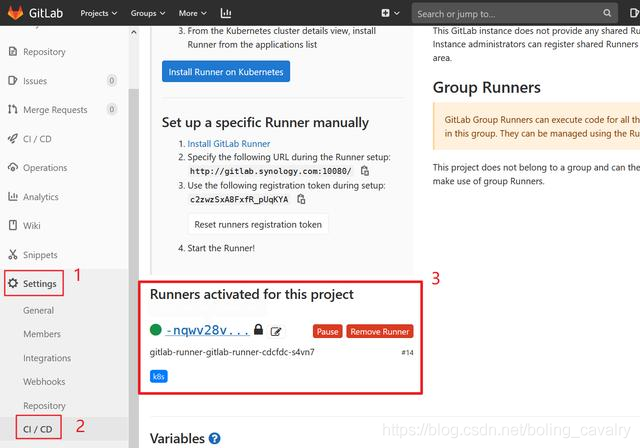Open the Groups dropdown menu
Viewport: 640px width, 448px height.
pos(148,13)
